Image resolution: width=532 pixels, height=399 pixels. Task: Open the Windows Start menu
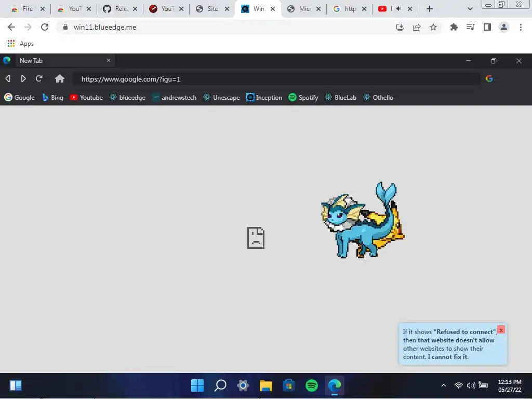click(197, 385)
